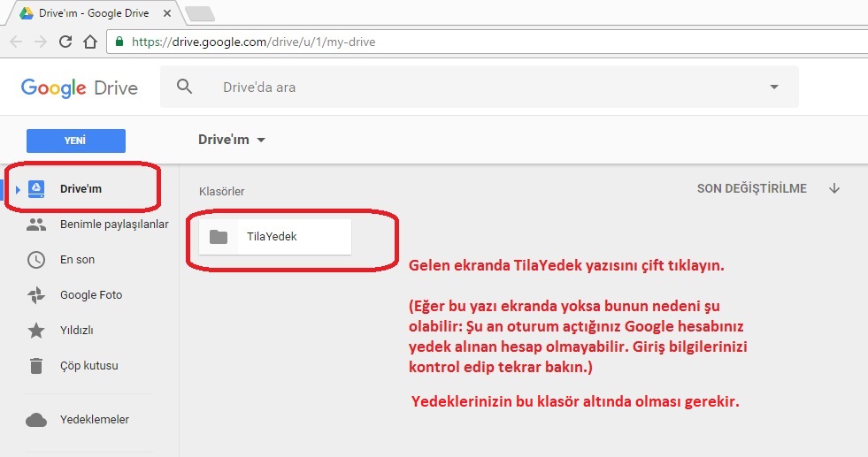Click the browser address bar URL
The width and height of the screenshot is (868, 457).
click(x=253, y=42)
